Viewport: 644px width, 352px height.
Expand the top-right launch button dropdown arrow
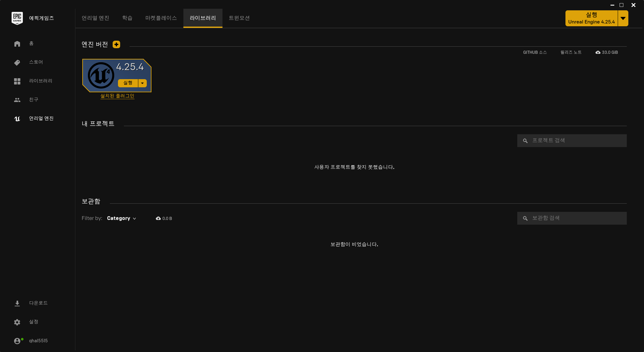(x=623, y=18)
